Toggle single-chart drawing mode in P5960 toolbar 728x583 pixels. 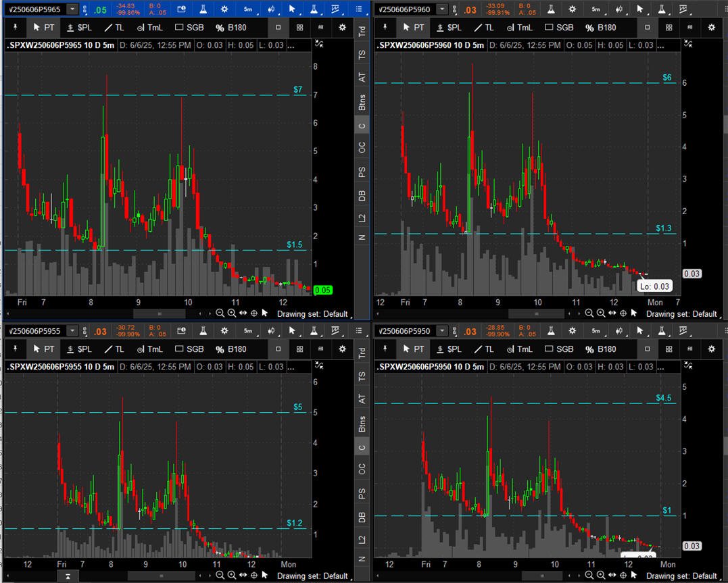pyautogui.click(x=647, y=28)
